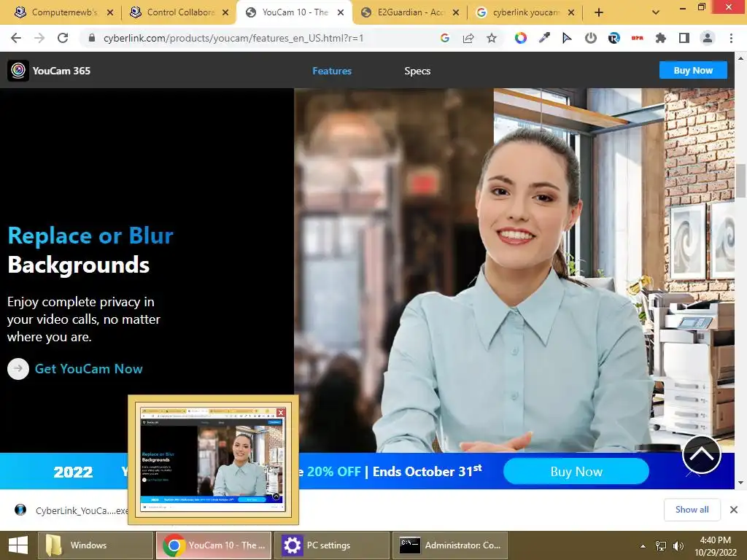The image size is (747, 560).
Task: Click the Google icon in address bar
Action: coord(444,38)
